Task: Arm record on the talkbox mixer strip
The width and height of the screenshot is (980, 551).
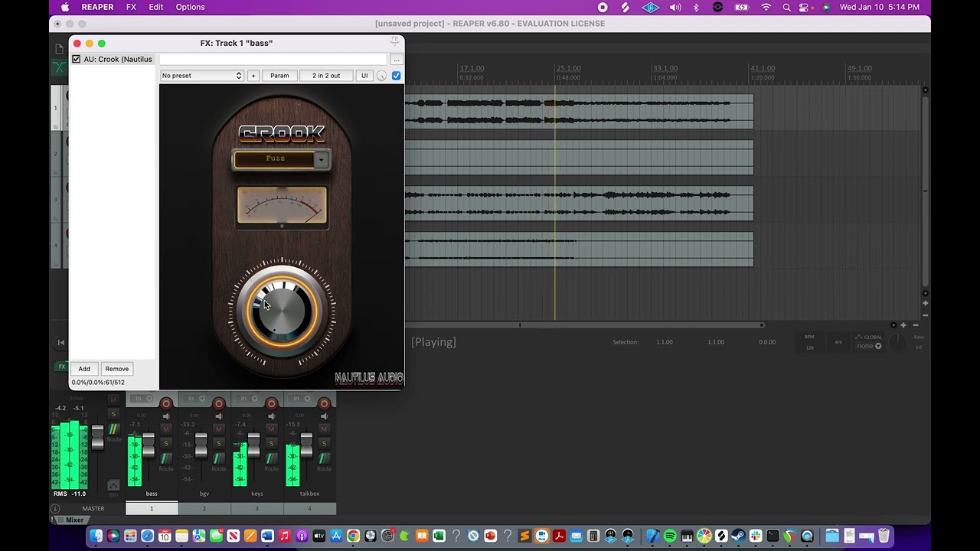Action: pyautogui.click(x=325, y=403)
